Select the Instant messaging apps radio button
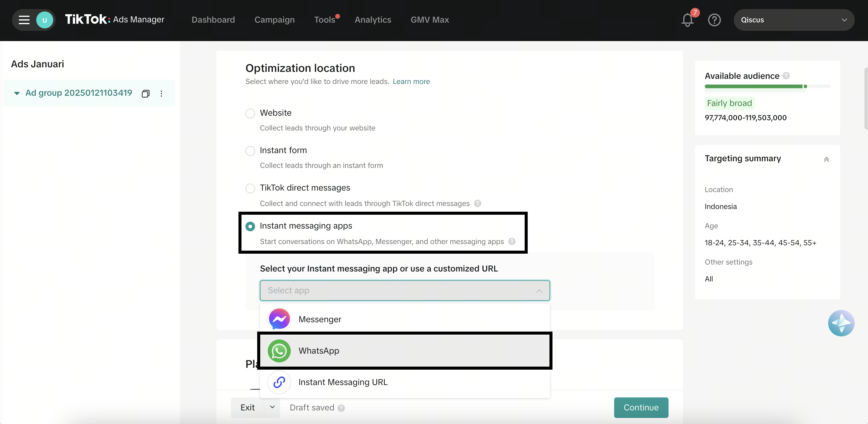The width and height of the screenshot is (868, 424). click(250, 226)
